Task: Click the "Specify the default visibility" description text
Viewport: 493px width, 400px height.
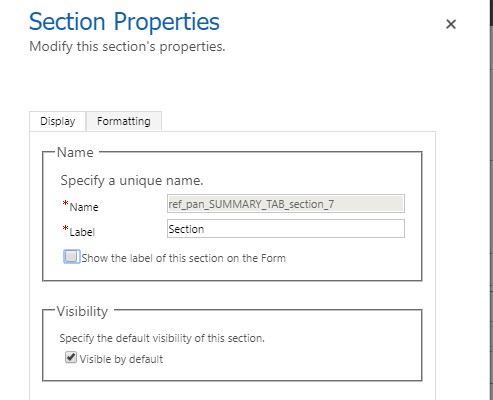Action: 162,338
